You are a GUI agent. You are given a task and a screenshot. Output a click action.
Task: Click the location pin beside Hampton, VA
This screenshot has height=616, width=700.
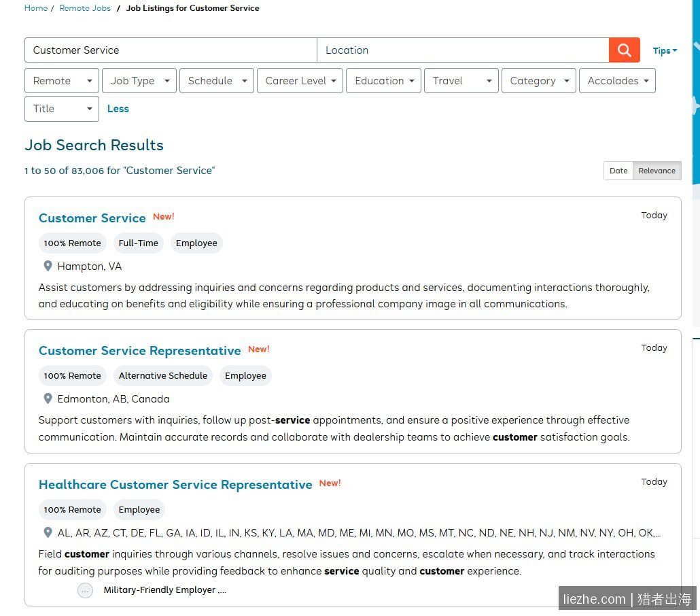48,267
